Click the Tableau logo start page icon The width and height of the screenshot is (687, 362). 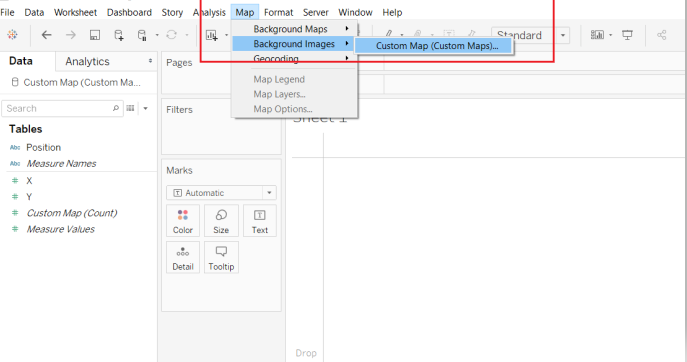click(12, 35)
